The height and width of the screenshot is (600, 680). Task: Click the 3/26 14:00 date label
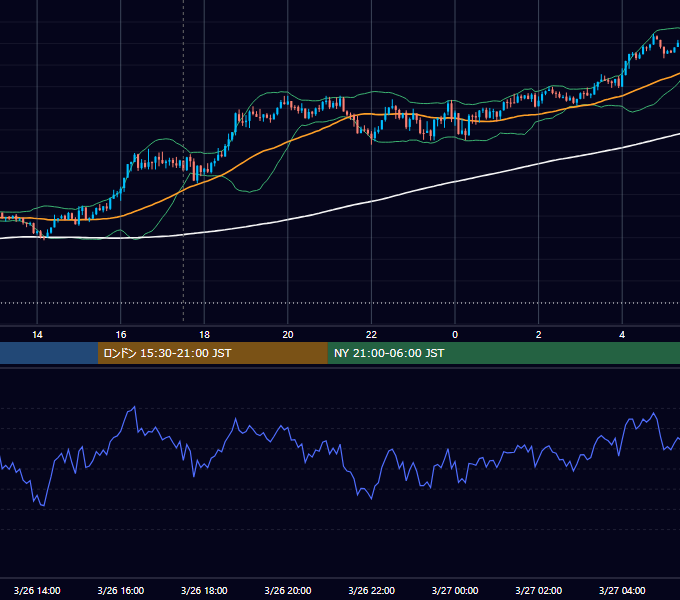click(37, 590)
